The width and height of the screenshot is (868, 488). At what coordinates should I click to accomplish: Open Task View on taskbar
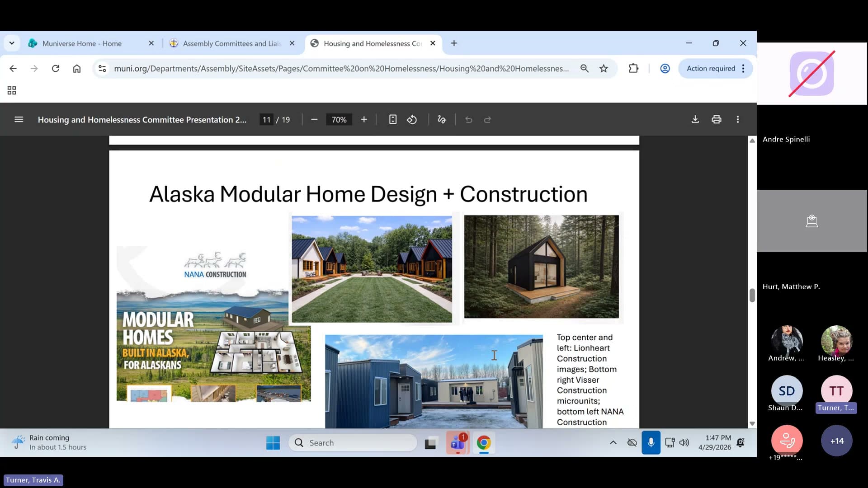point(430,443)
